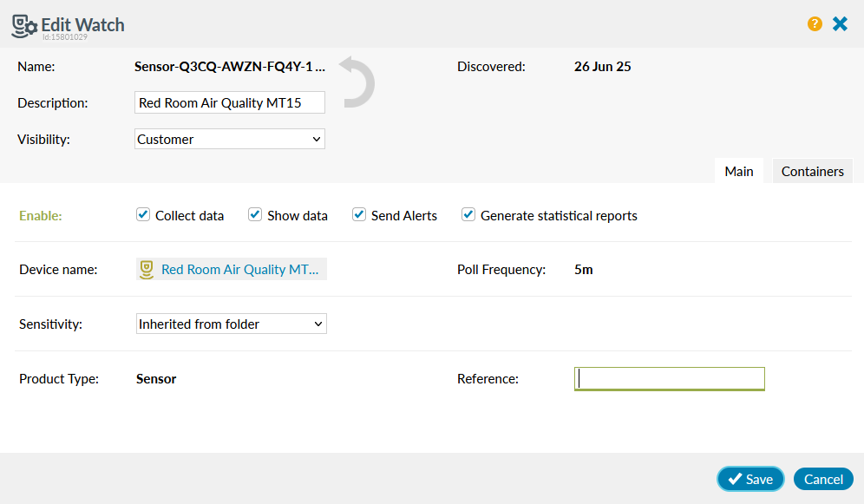This screenshot has height=504, width=864.
Task: Open the Visibility dropdown set to Customer
Action: pyautogui.click(x=230, y=139)
